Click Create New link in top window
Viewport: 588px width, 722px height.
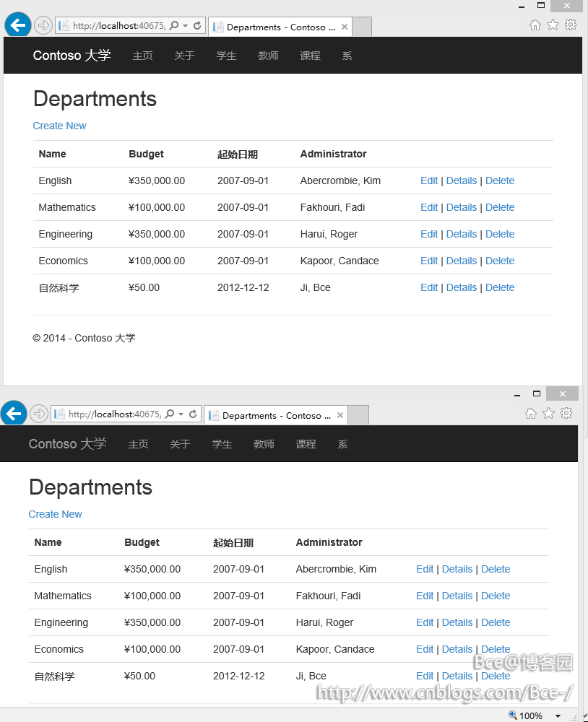(59, 126)
